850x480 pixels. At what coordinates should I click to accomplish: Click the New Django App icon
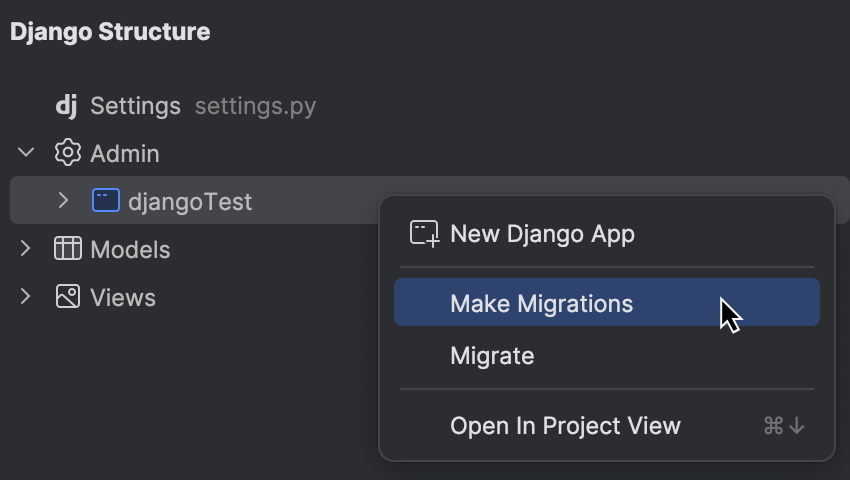(424, 234)
